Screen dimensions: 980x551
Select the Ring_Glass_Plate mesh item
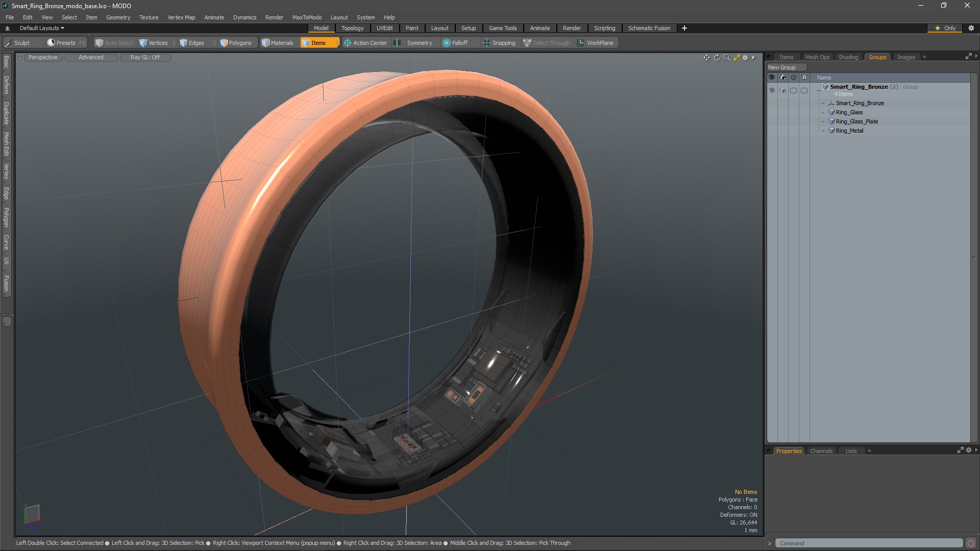pyautogui.click(x=856, y=121)
